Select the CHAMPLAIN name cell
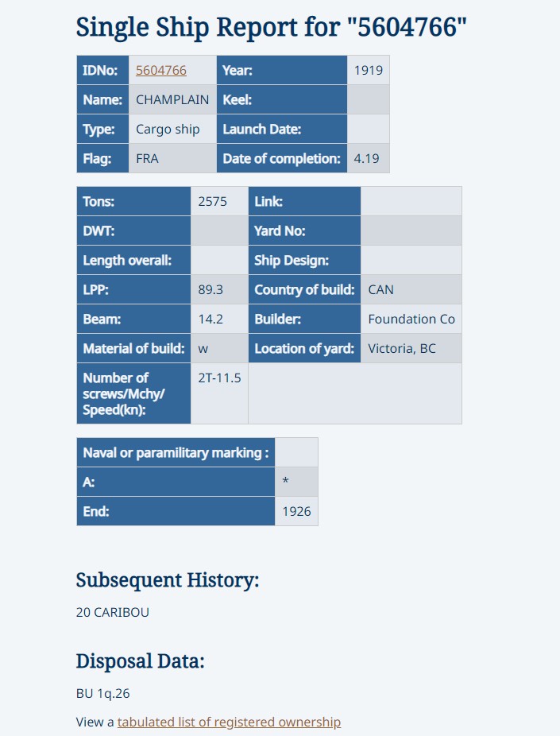Image resolution: width=560 pixels, height=736 pixels. (172, 99)
